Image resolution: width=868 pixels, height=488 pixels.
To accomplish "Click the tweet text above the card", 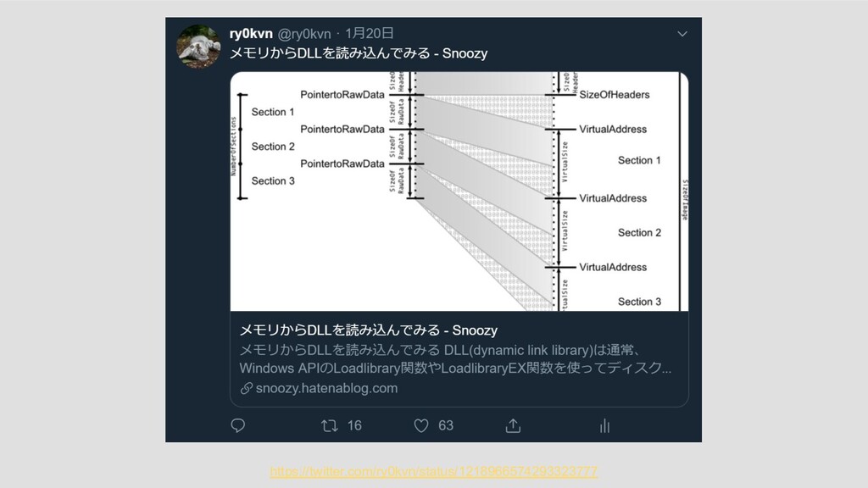I will tap(359, 53).
